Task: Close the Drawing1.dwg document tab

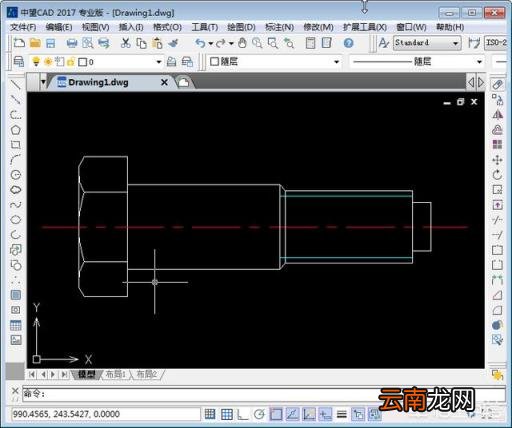Action: tap(164, 82)
